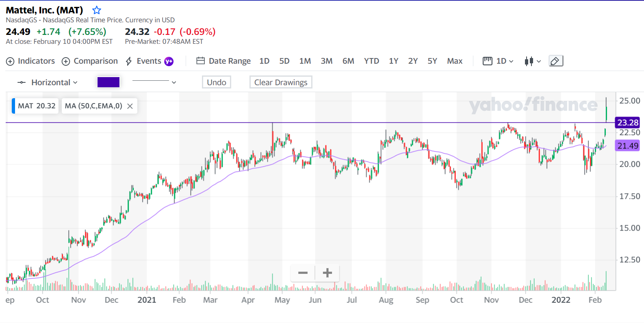Click the MAT 20.32 price label
Screen dimensions: 644x323
(35, 106)
